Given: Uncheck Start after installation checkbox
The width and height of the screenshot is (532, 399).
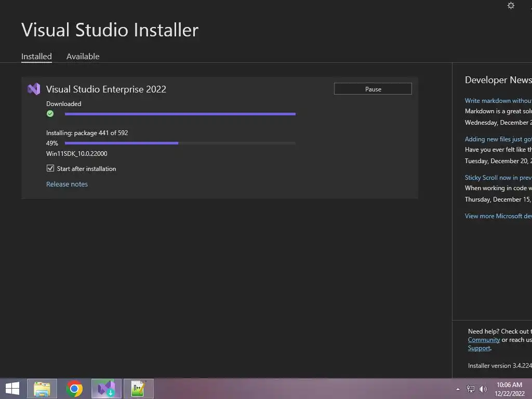Looking at the screenshot, I should click(50, 168).
